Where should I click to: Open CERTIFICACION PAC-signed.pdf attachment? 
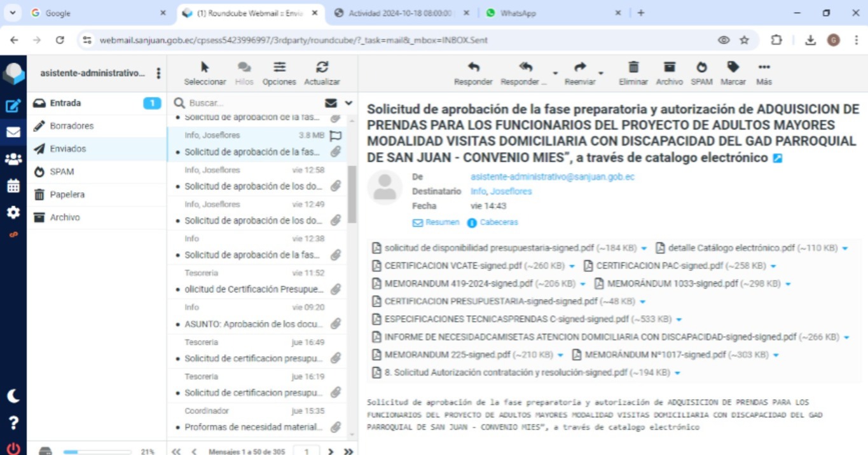659,266
